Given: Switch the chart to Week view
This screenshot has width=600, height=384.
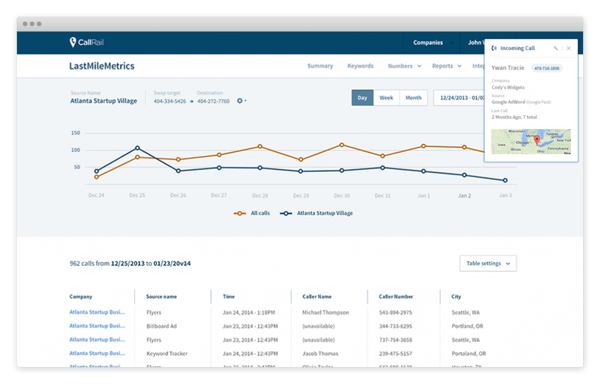Looking at the screenshot, I should 386,98.
